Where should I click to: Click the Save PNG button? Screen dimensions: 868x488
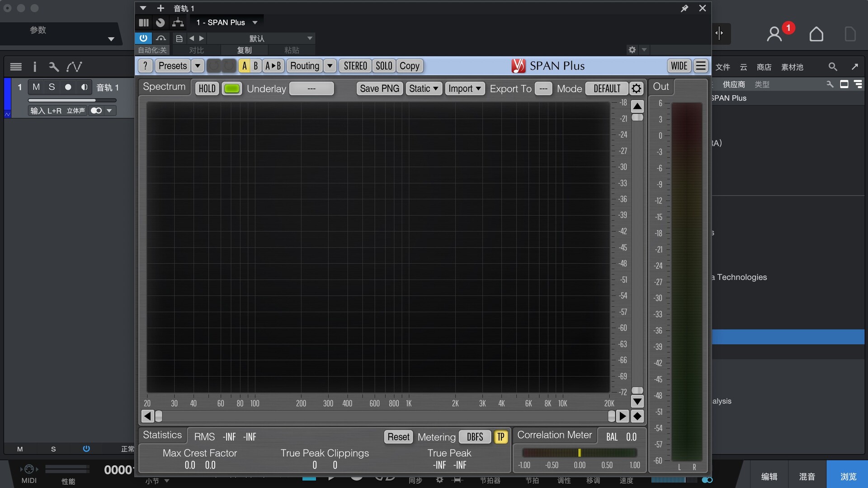379,89
